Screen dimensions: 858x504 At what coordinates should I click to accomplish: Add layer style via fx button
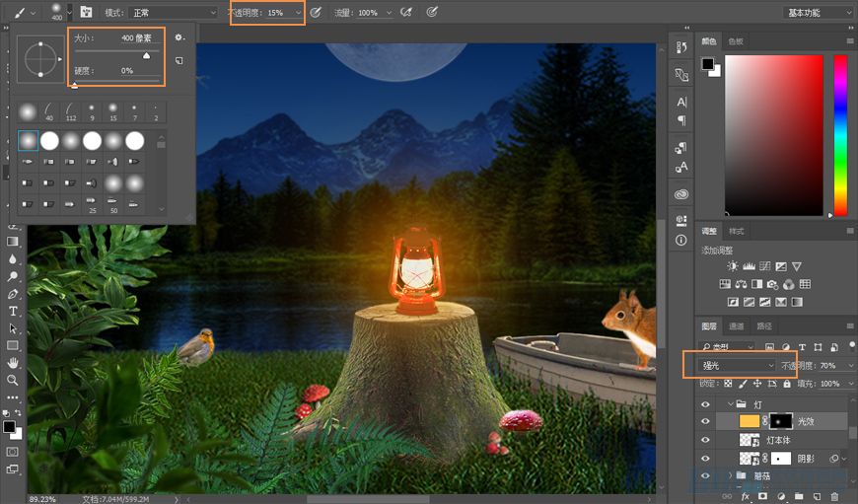(x=745, y=496)
